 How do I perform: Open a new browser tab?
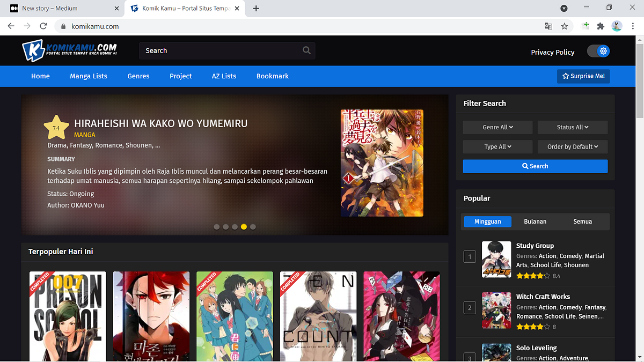tap(256, 8)
